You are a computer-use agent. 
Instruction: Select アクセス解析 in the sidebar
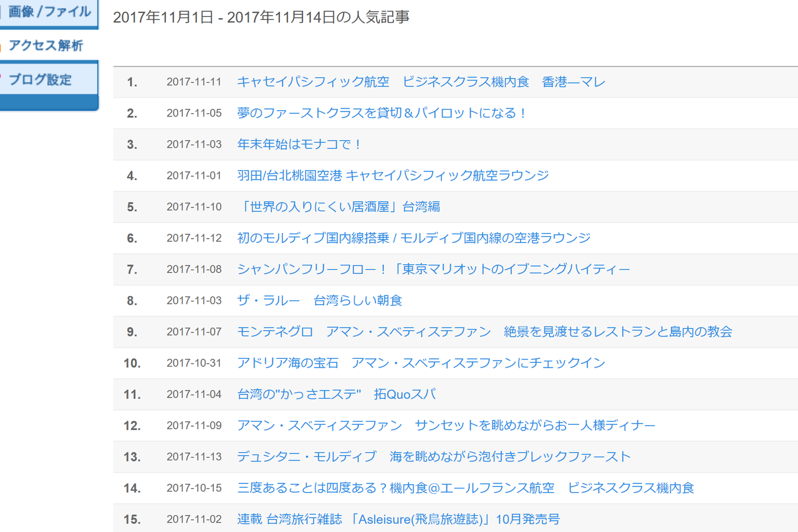pos(46,46)
